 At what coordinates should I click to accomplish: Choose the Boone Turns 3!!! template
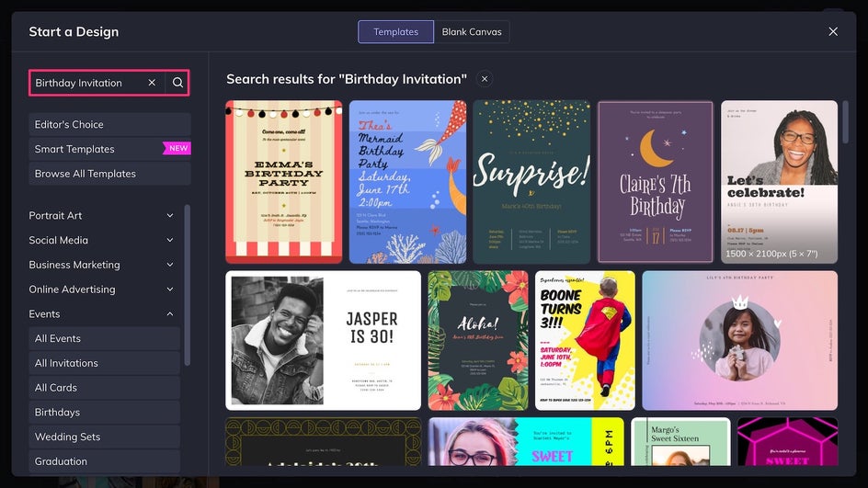pyautogui.click(x=585, y=340)
